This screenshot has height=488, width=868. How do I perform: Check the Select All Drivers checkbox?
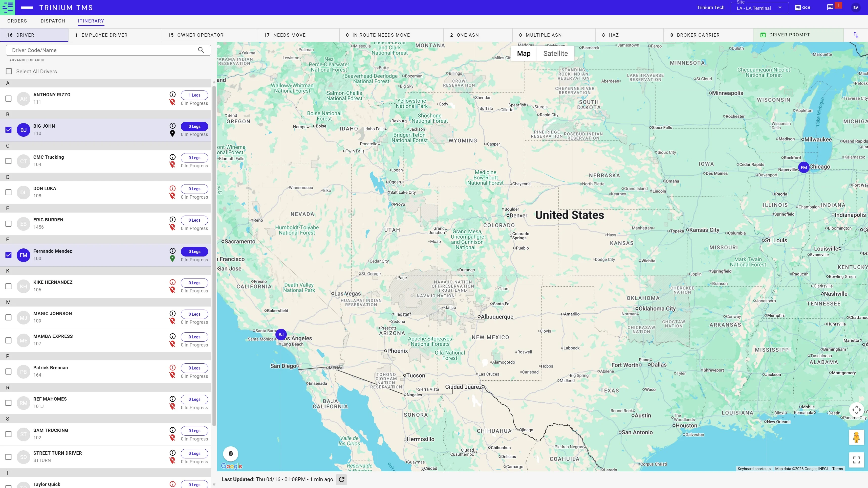pos(9,72)
